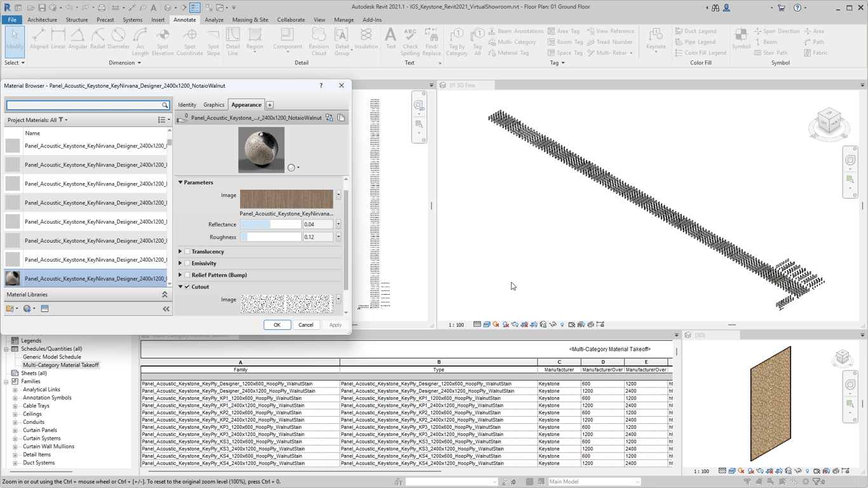Switch to the Graphics tab
This screenshot has height=488, width=868.
(214, 105)
